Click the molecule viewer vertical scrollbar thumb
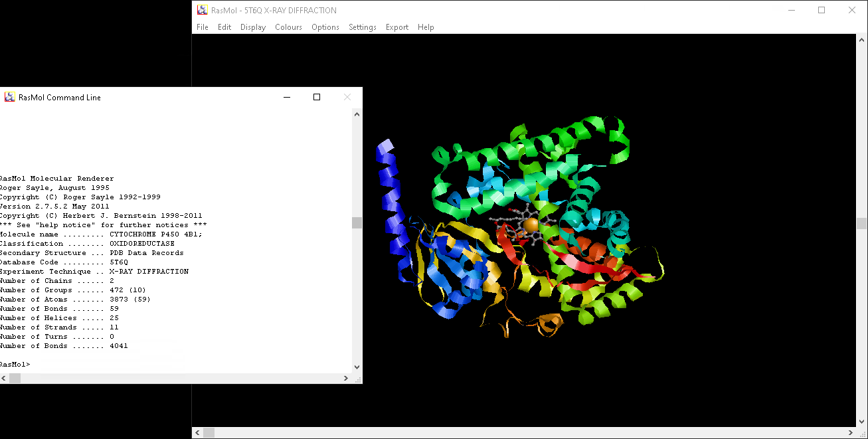Viewport: 868px width, 439px height. coord(862,223)
